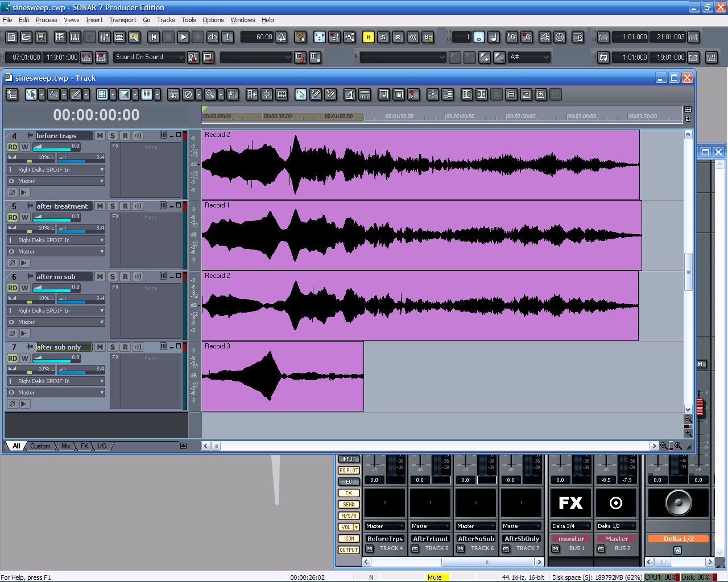Switch to the Mix tab in track pane
The width and height of the screenshot is (728, 582).
66,446
